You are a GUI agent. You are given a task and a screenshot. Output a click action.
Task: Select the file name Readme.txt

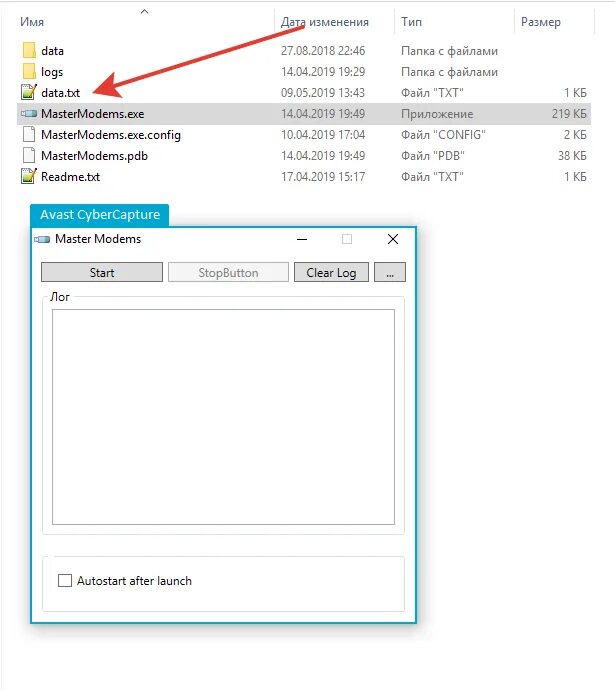(x=70, y=177)
